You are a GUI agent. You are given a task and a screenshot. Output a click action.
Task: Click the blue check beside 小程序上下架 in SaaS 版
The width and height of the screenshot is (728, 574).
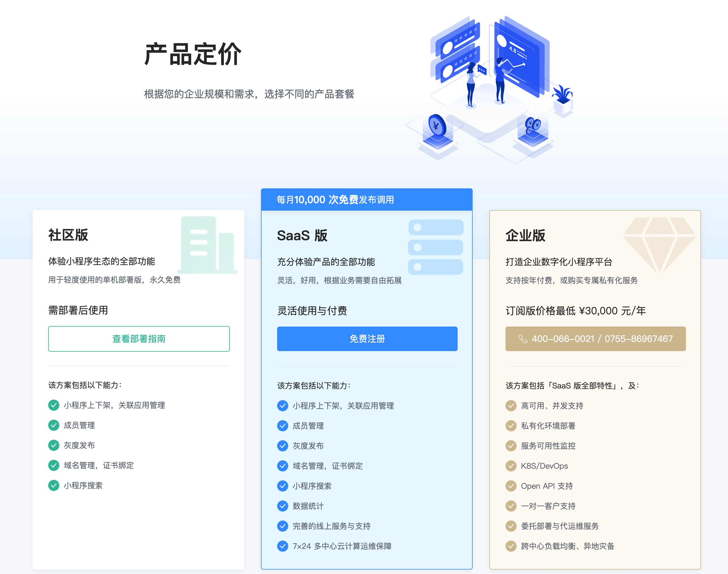click(x=282, y=406)
